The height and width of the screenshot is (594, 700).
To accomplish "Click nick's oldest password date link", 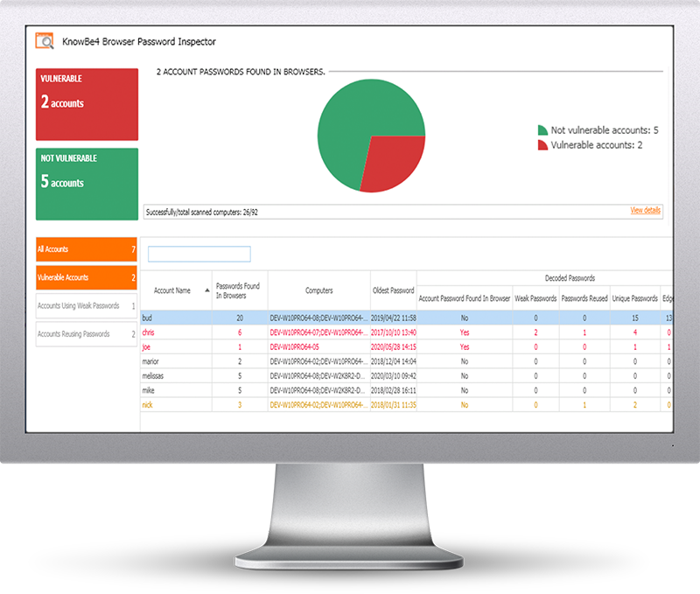I will pyautogui.click(x=393, y=405).
